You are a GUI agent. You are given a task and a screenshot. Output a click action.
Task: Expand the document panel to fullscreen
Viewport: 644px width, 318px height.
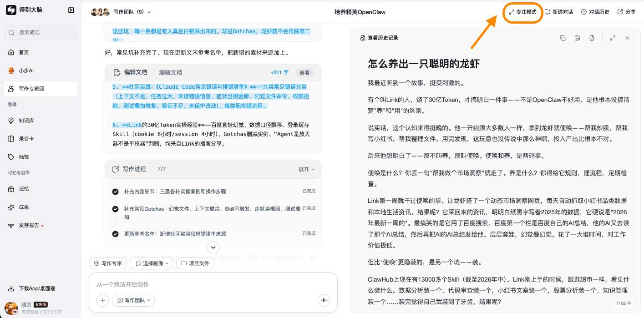613,38
